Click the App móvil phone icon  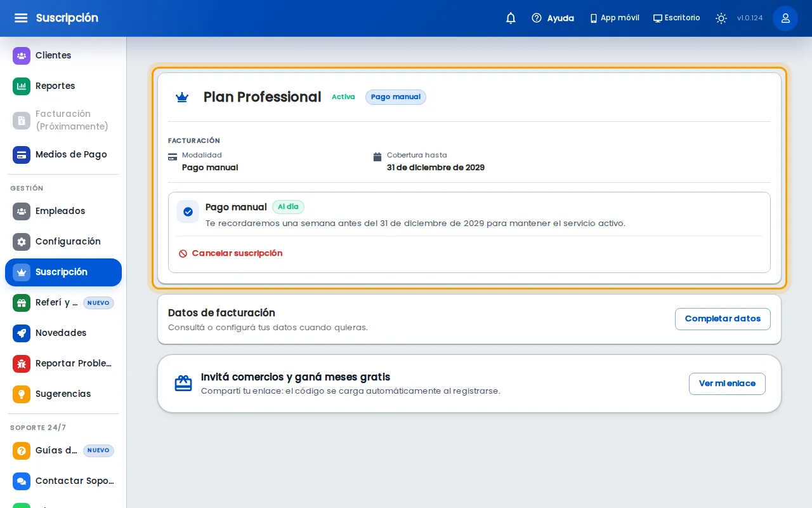tap(594, 18)
